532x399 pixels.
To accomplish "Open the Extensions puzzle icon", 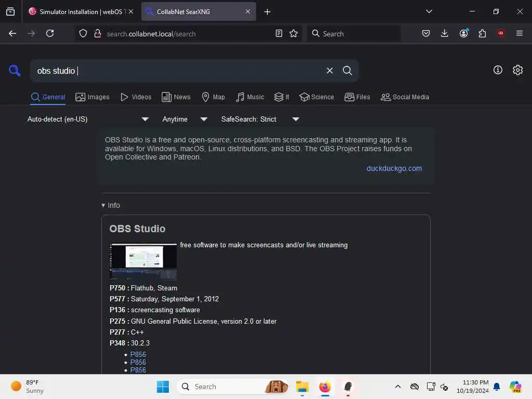I will click(482, 33).
